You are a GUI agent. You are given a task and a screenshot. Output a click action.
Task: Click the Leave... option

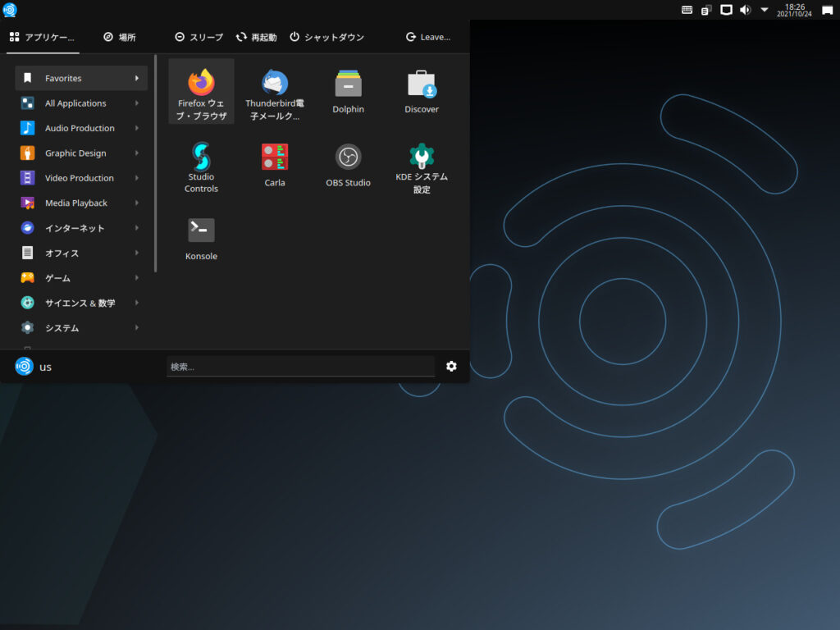coord(427,36)
